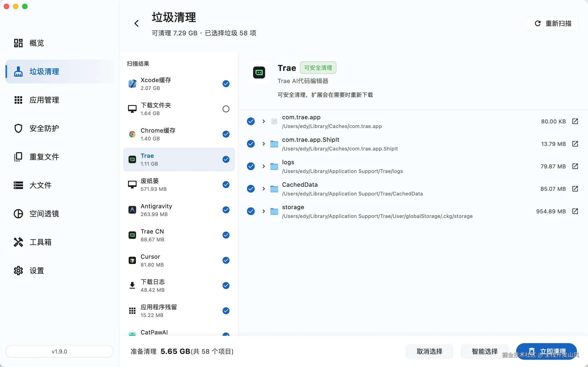Expand the storage folder chevron
Image resolution: width=588 pixels, height=367 pixels.
click(x=264, y=211)
